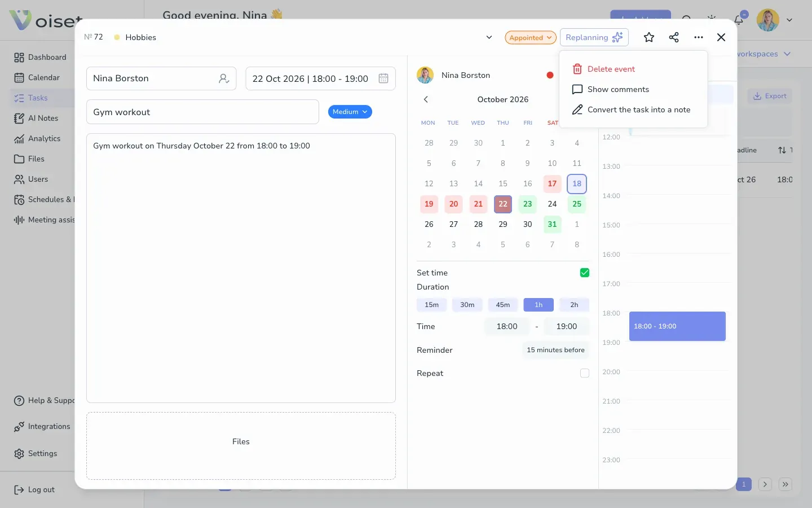The width and height of the screenshot is (812, 508).
Task: Select October 23 in the calendar
Action: 528,204
